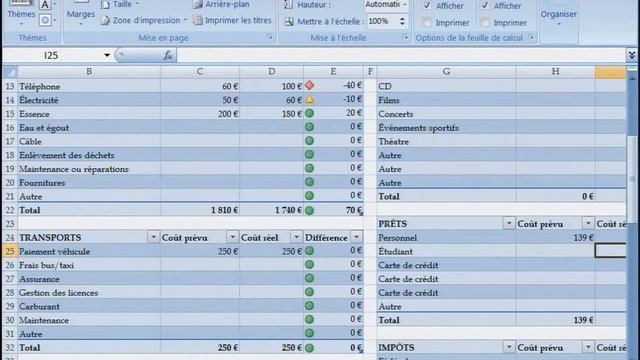Click red diamond icon in Téléphone row
Image resolution: width=640 pixels, height=360 pixels.
(x=310, y=86)
